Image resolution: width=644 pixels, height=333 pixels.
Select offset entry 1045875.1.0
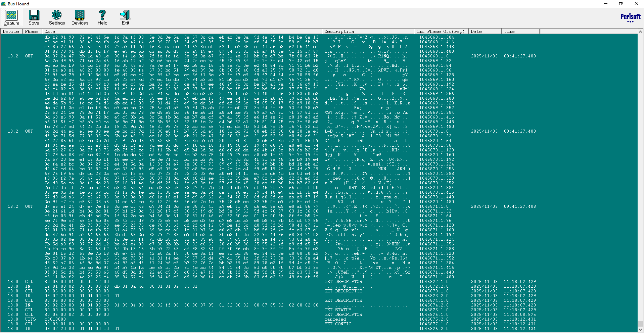point(434,310)
